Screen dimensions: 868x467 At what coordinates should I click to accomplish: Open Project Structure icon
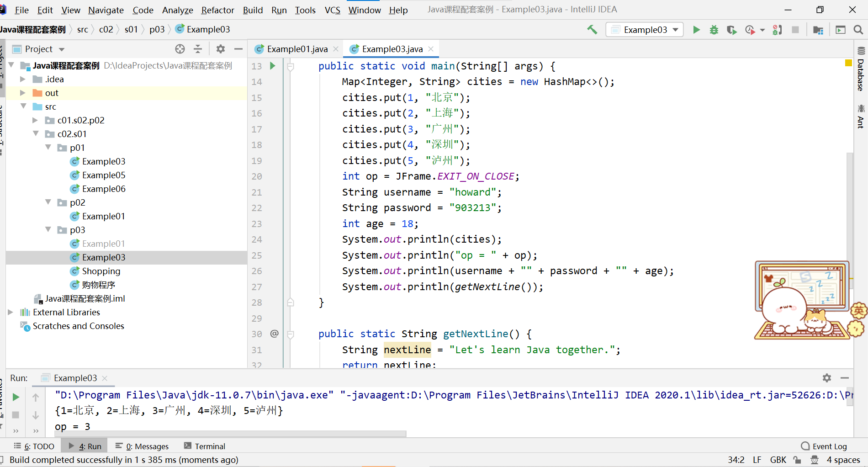tap(818, 30)
